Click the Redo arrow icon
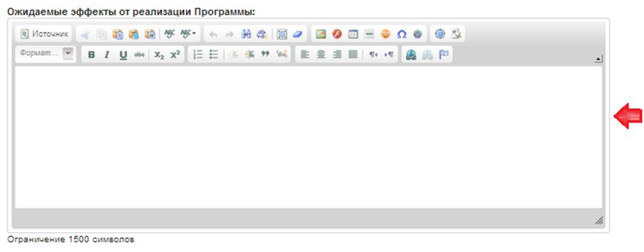This screenshot has height=252, width=644. pyautogui.click(x=230, y=34)
